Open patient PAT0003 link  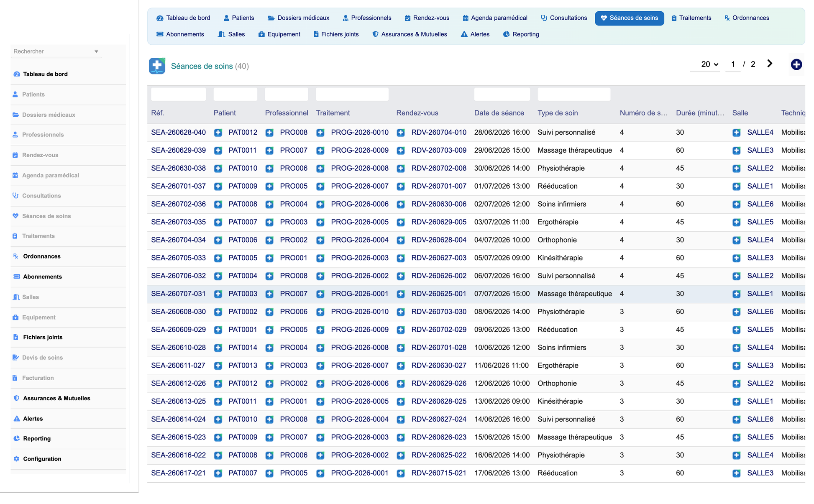pyautogui.click(x=243, y=294)
